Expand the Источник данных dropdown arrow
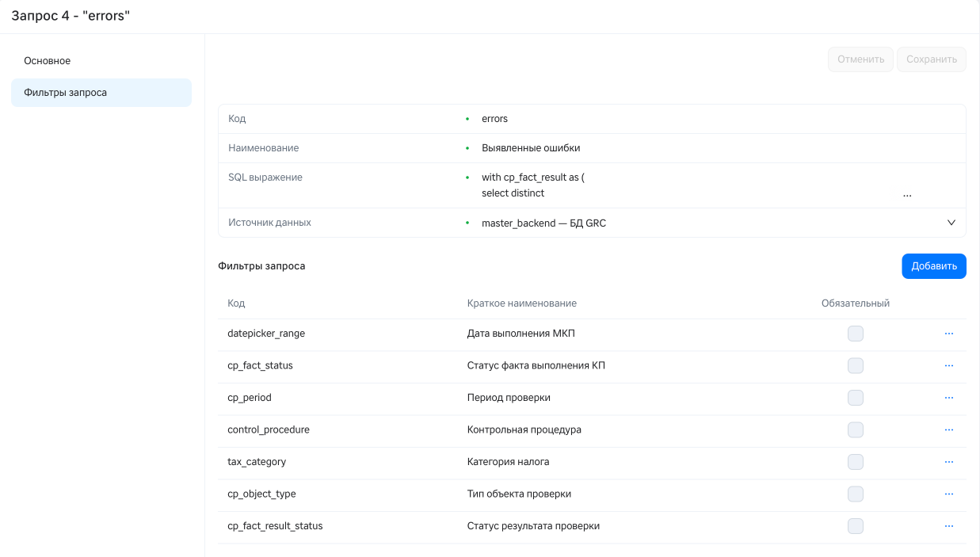980x557 pixels. click(x=951, y=223)
